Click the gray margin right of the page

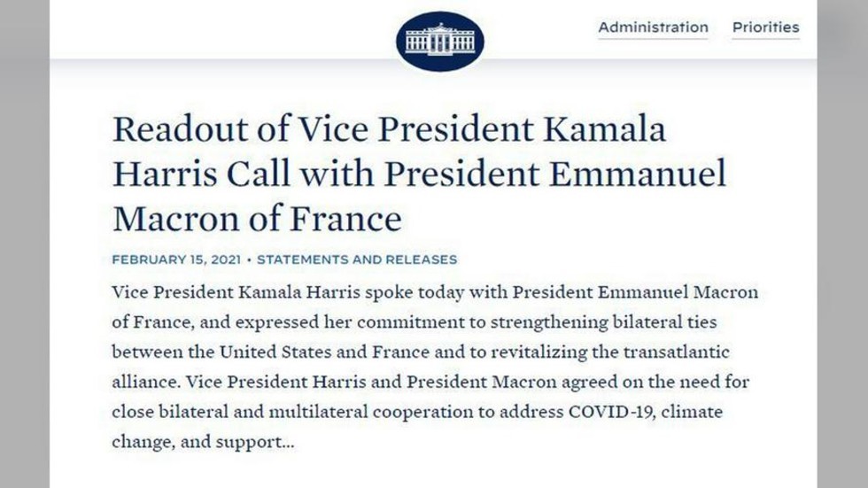click(842, 244)
